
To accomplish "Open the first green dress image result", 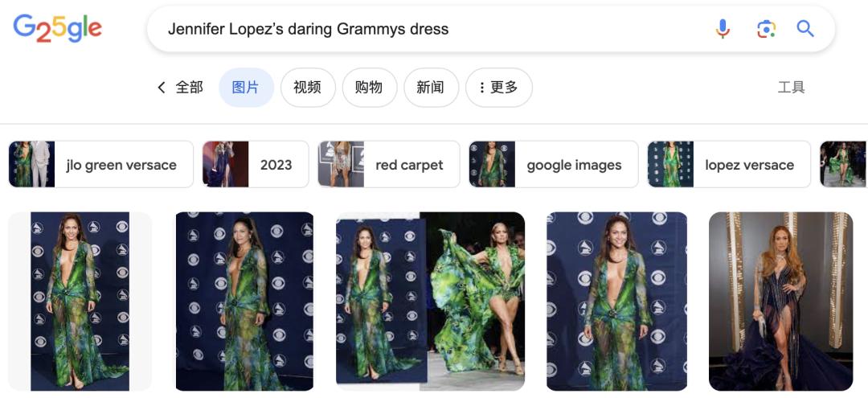I will (x=80, y=302).
